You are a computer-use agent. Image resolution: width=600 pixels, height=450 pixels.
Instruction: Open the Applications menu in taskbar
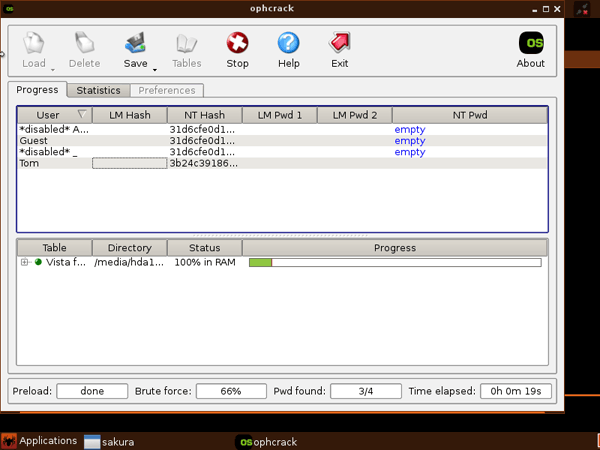point(39,441)
